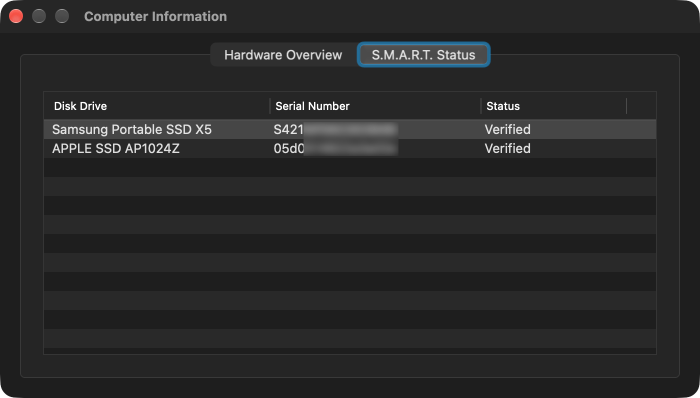Click the serial number starting with S421
This screenshot has width=700, height=398.
pyautogui.click(x=335, y=129)
